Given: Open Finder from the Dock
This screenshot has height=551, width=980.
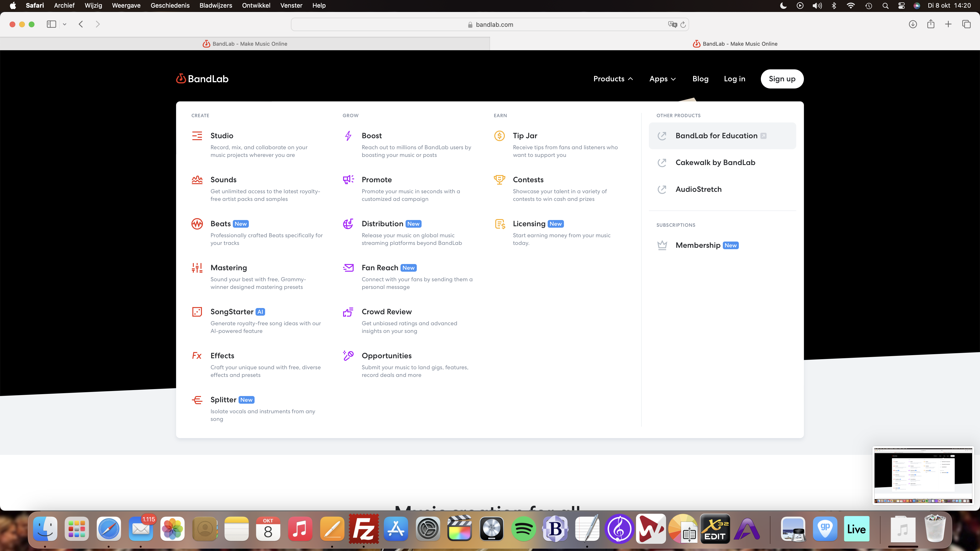Looking at the screenshot, I should point(45,529).
